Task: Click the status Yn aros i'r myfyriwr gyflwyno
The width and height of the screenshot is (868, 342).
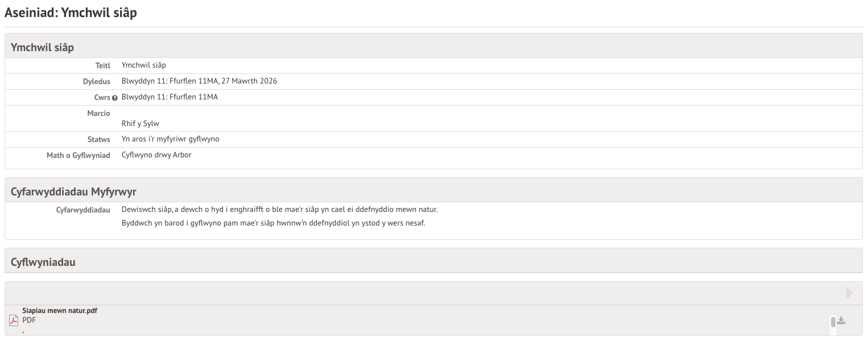Action: (x=170, y=139)
